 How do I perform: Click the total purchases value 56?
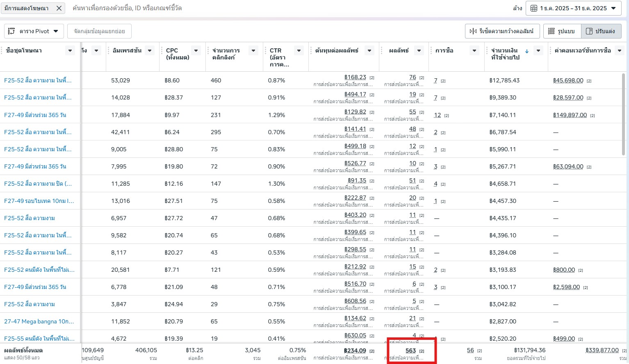coord(470,350)
